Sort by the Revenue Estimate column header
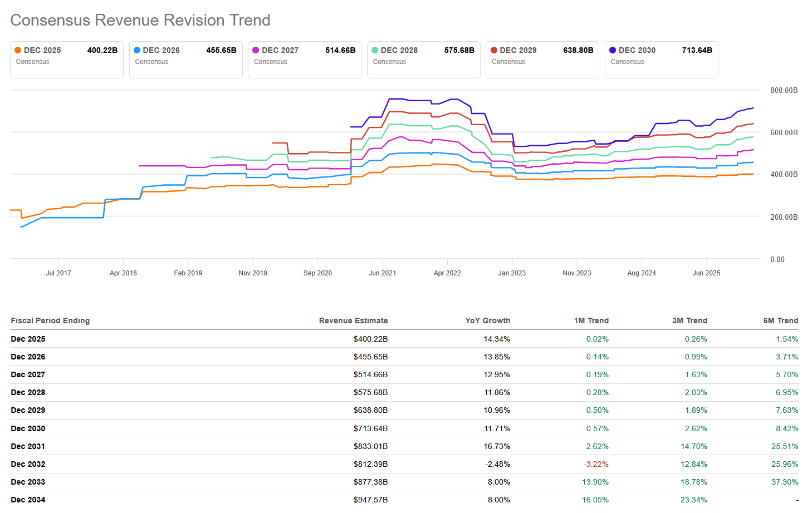Viewport: 812px width, 513px height. [353, 320]
